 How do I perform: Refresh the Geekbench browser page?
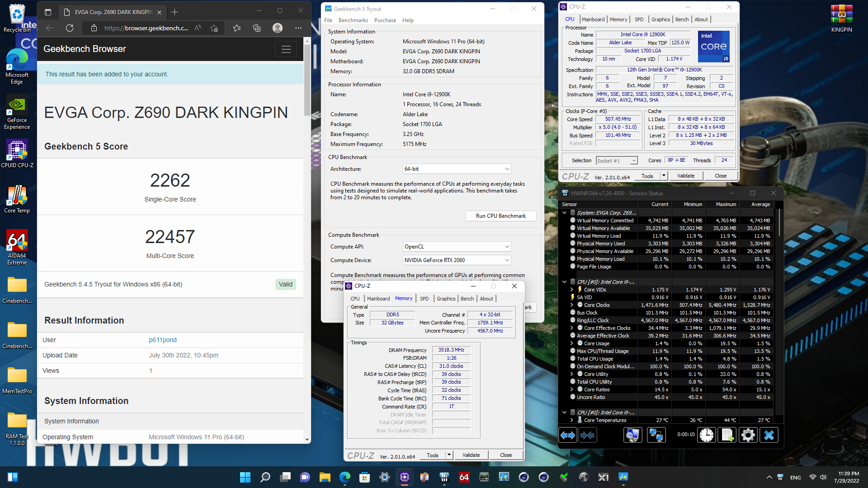pyautogui.click(x=70, y=28)
